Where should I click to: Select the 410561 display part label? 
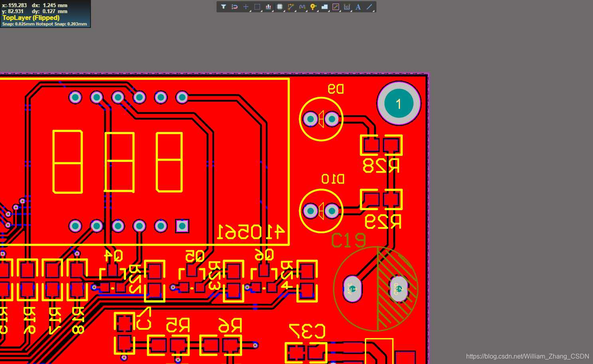click(x=251, y=232)
